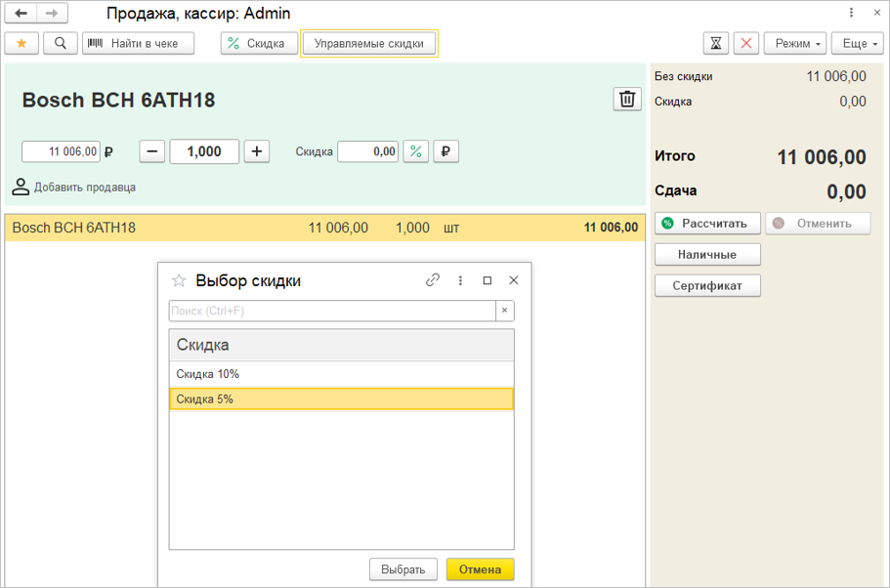This screenshot has width=890, height=588.
Task: Maximize the Выбор скидки dialog
Action: tap(487, 280)
